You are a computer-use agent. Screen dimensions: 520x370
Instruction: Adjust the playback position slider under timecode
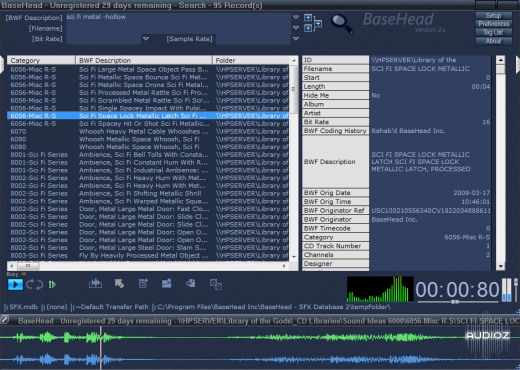[455, 302]
